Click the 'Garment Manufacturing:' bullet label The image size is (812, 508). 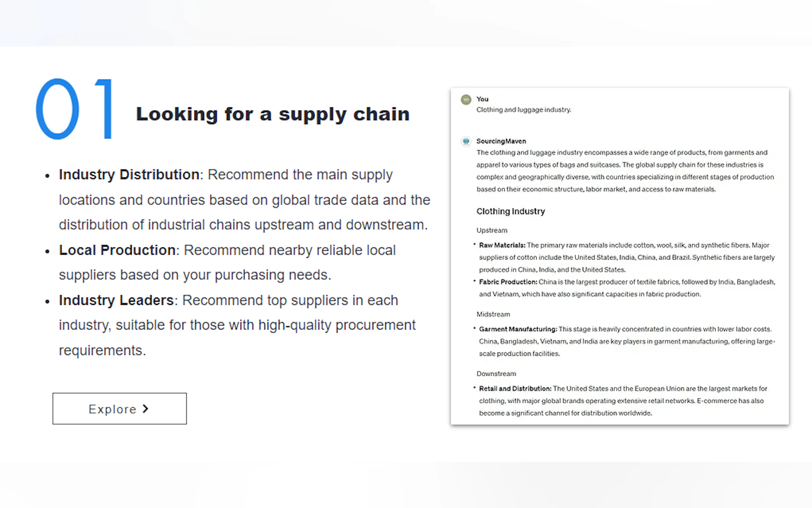[518, 329]
